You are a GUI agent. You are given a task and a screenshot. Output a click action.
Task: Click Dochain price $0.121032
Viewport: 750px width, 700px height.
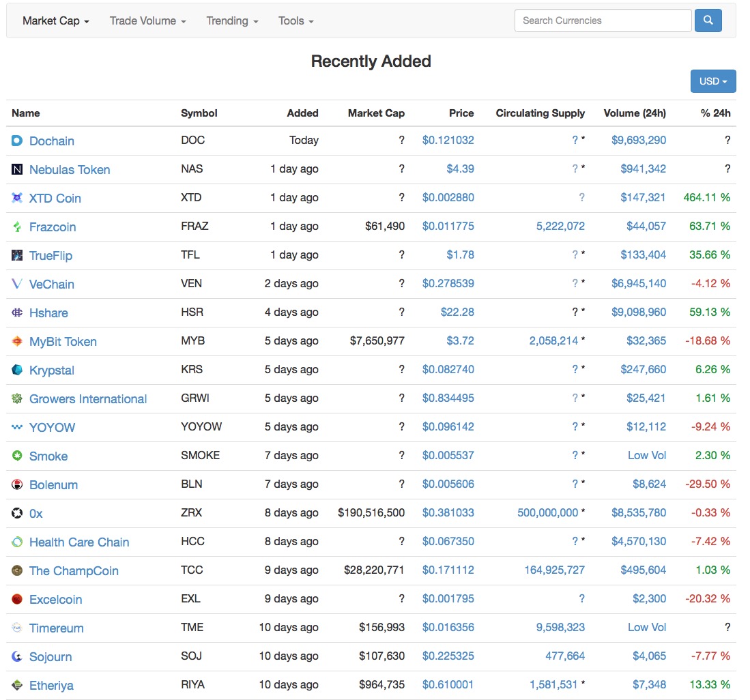click(448, 140)
